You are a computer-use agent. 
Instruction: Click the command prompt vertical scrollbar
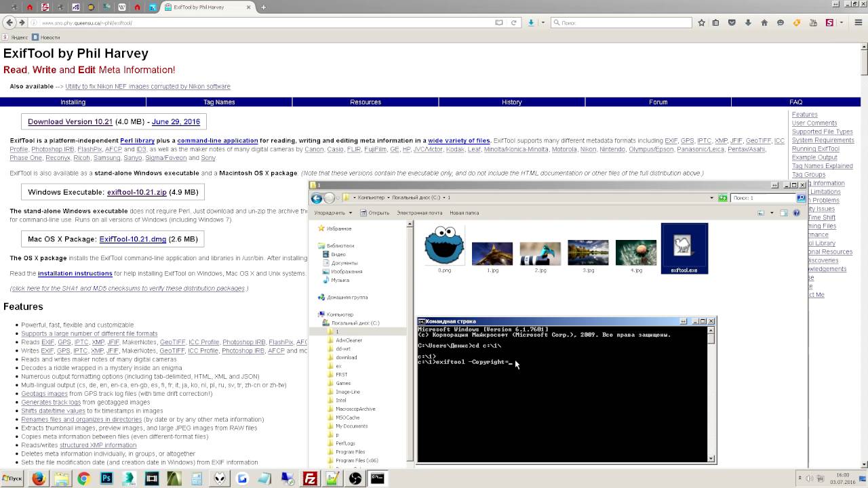tap(711, 393)
